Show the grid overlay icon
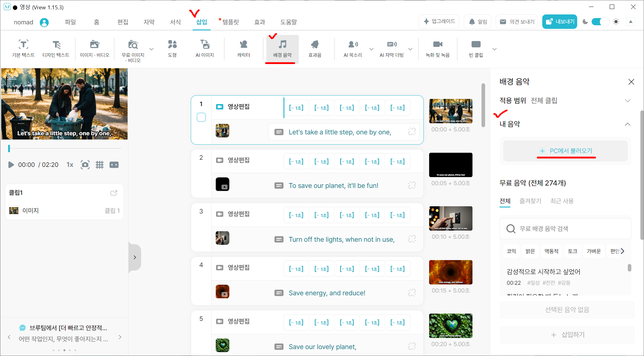This screenshot has width=644, height=356. pos(99,165)
